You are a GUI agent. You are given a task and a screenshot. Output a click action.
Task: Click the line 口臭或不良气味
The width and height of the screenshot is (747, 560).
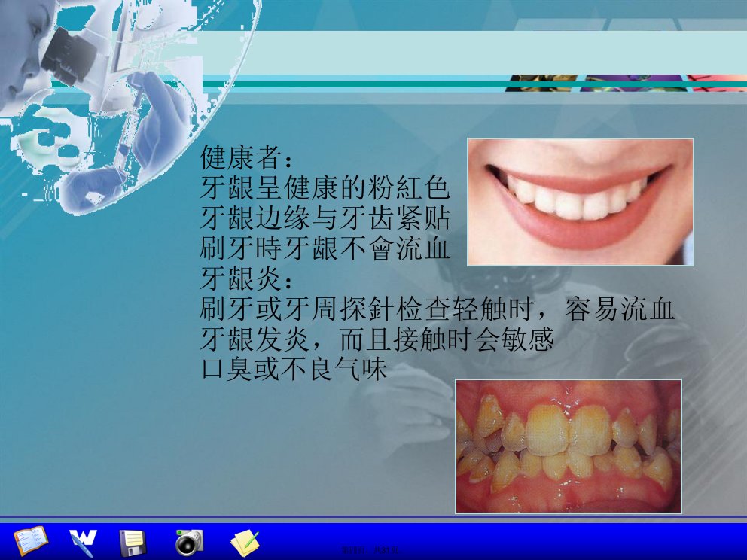click(294, 370)
